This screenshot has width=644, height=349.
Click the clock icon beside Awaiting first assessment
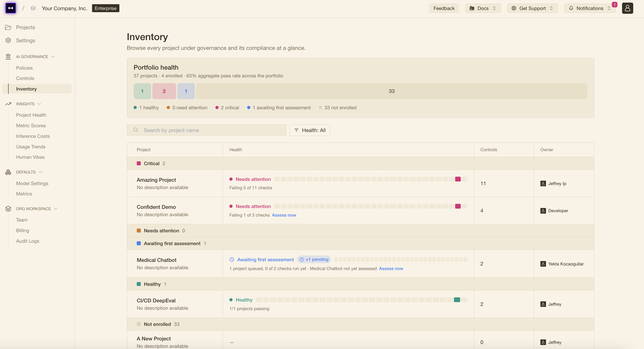pos(232,260)
